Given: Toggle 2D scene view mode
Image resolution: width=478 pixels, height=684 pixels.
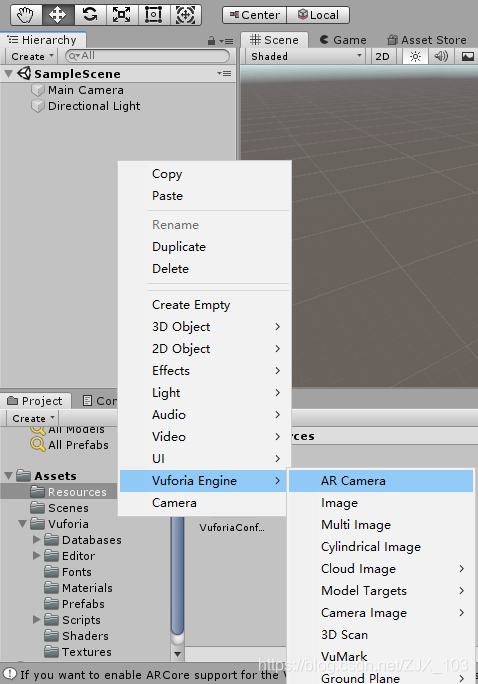Looking at the screenshot, I should (382, 56).
